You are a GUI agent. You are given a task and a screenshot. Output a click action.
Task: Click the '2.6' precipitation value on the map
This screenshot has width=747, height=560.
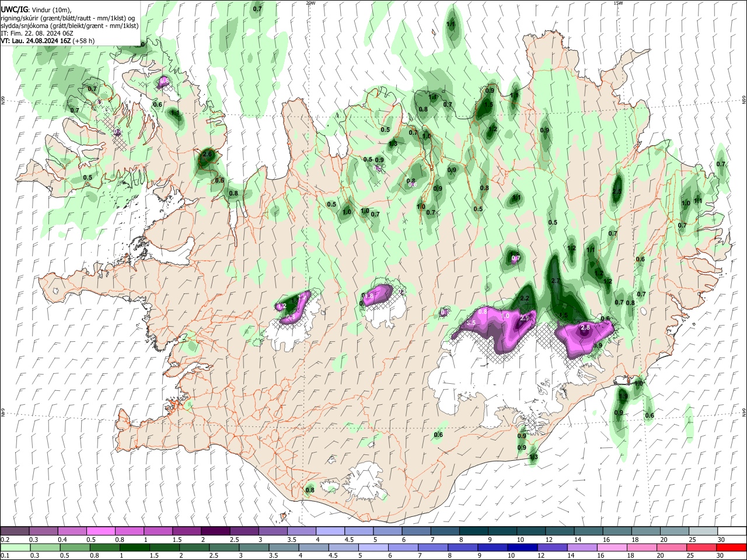207,155
